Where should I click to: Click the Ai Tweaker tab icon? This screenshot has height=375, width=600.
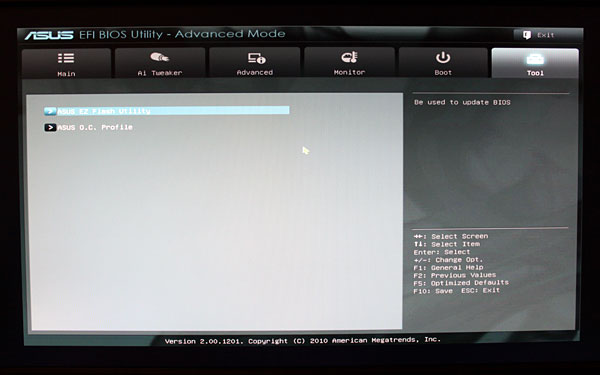pyautogui.click(x=160, y=57)
